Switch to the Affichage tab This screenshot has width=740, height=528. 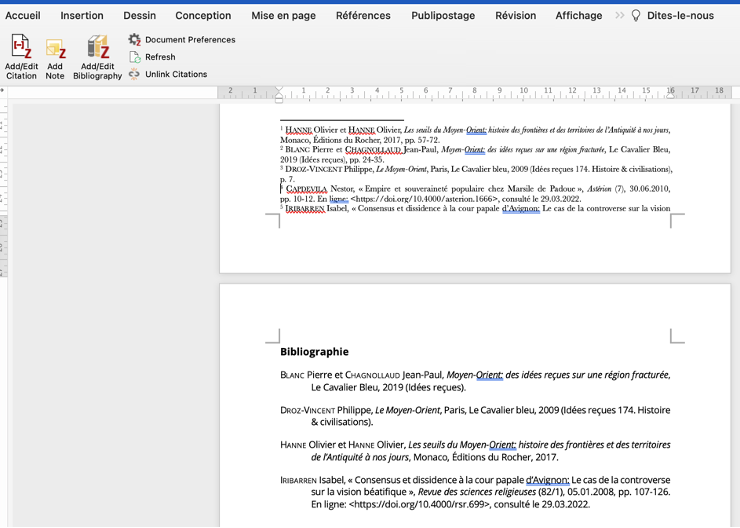click(x=579, y=16)
